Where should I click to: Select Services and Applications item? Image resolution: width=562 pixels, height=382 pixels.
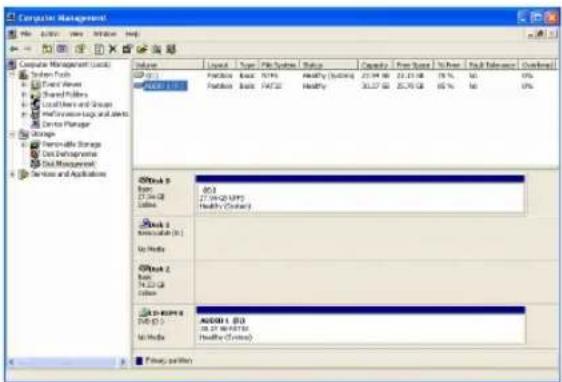68,174
